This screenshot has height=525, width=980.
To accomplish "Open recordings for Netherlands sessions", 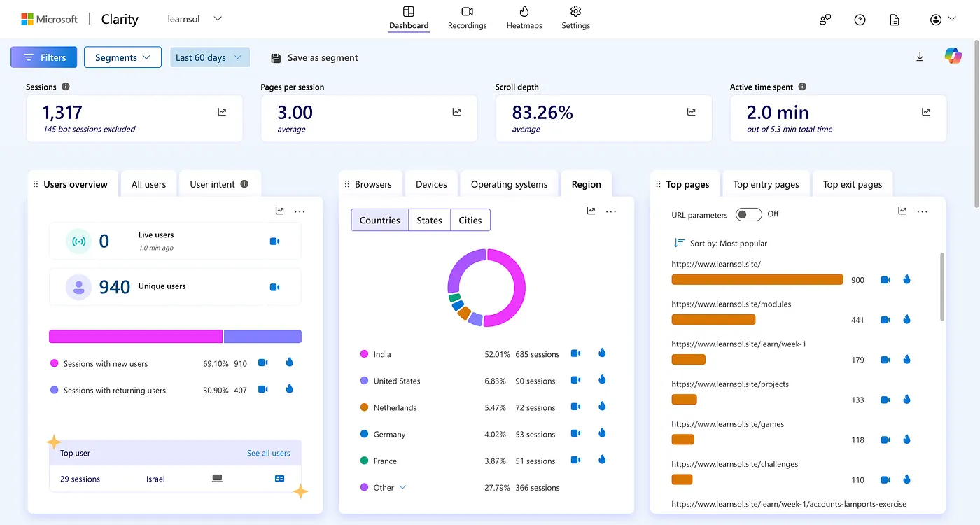I will [575, 407].
